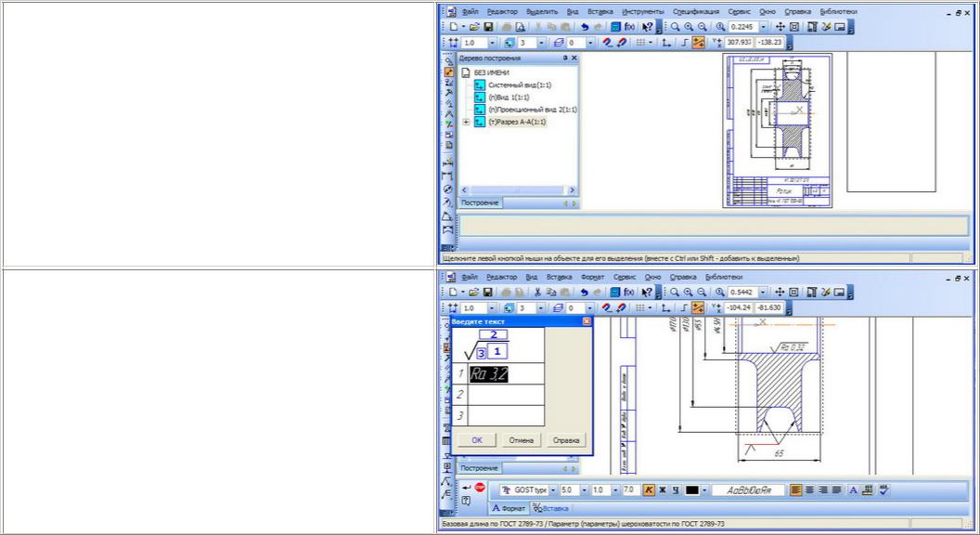This screenshot has height=535, width=980.
Task: Open zoom scale 0.2245 dropdown in top window
Action: coord(763,27)
